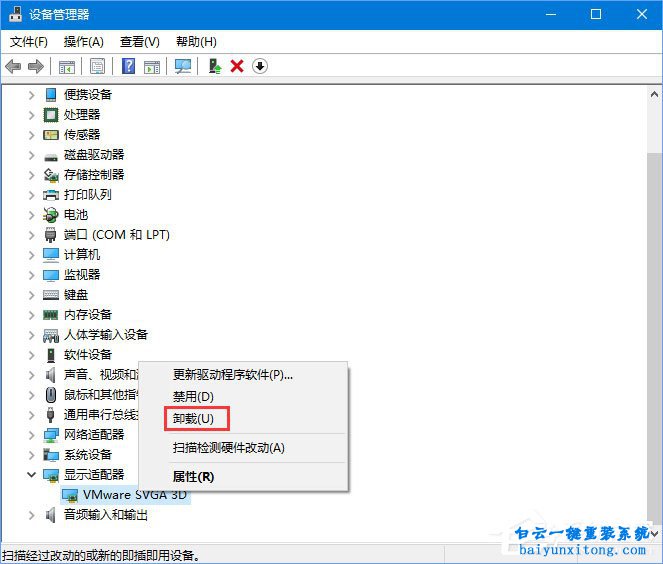Select the 内存设备 tree label
The image size is (663, 564).
pos(88,315)
